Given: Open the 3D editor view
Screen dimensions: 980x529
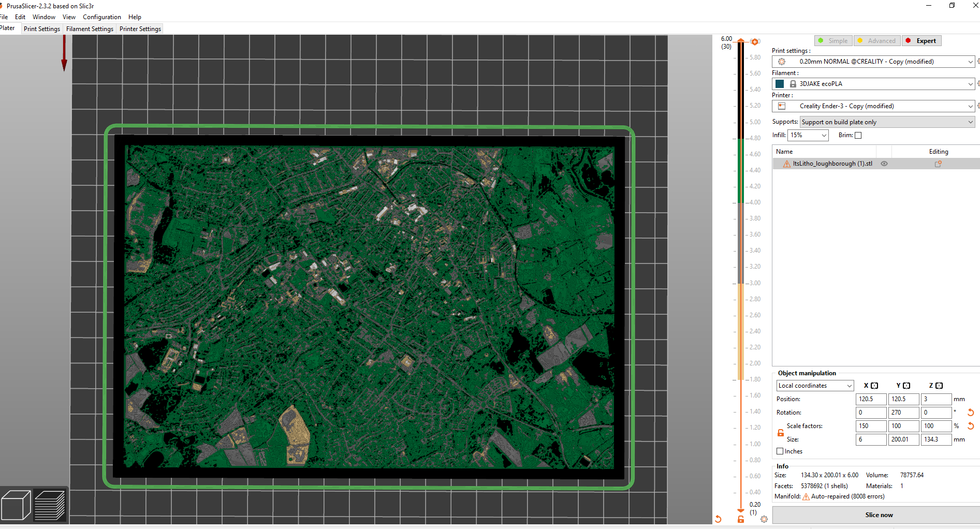Looking at the screenshot, I should pos(16,505).
